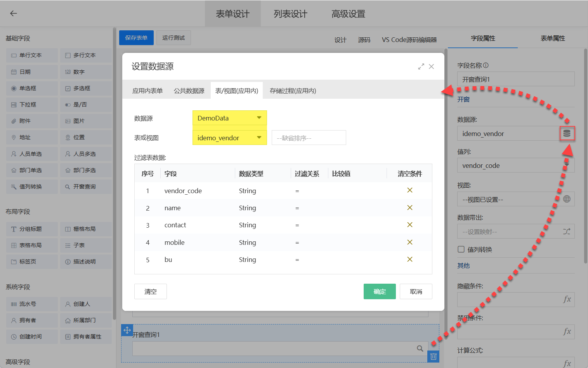
Task: Expand the 设置数据源 dialog to fullscreen
Action: point(421,66)
